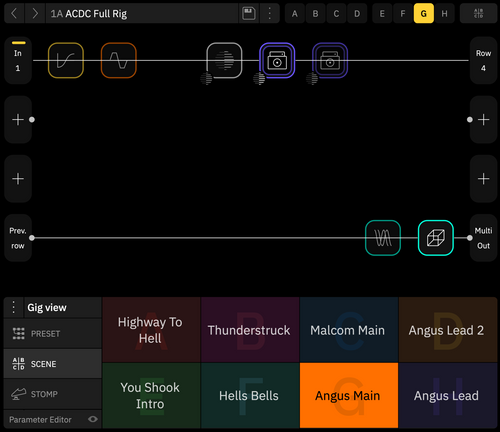Open the Row 4 output block

tap(483, 60)
